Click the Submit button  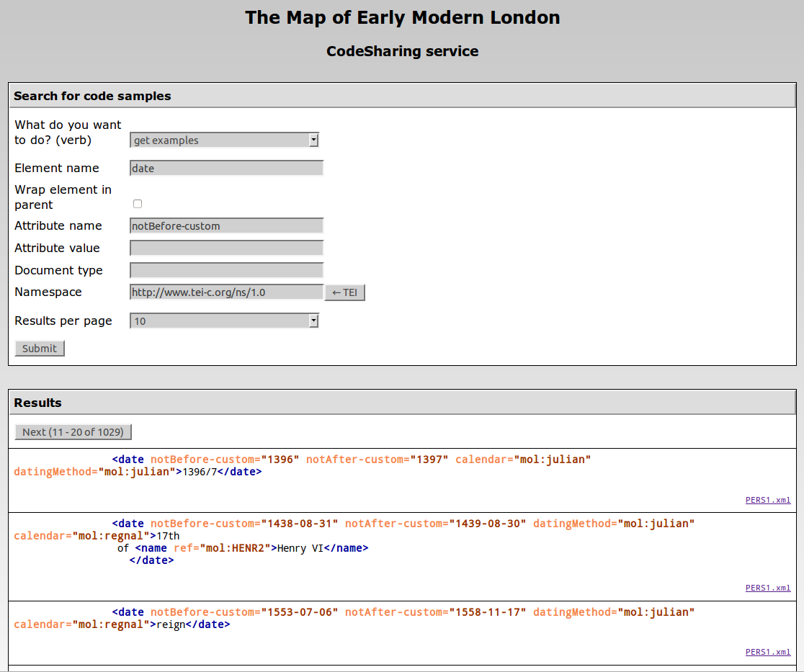tap(40, 349)
